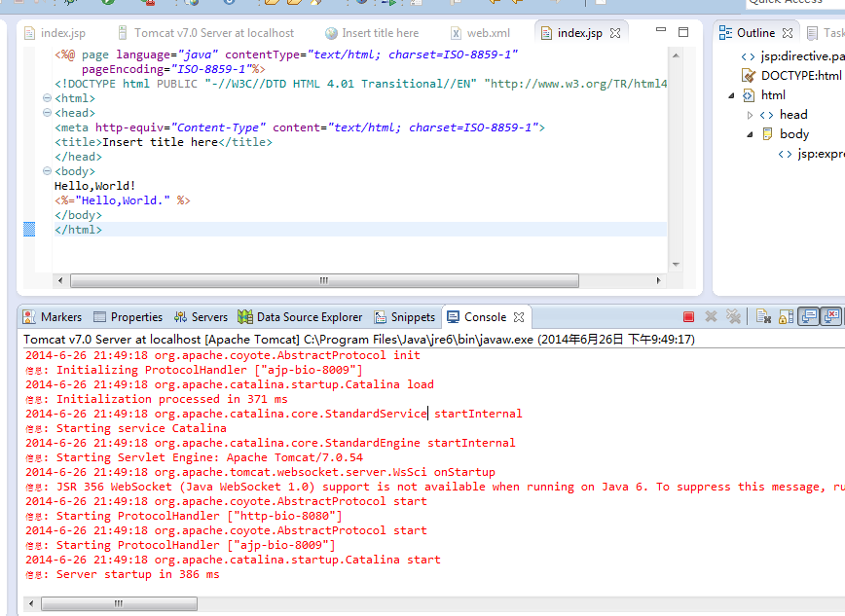Screen dimensions: 845x616
Task: Collapse the body node in Outline
Action: 750,134
